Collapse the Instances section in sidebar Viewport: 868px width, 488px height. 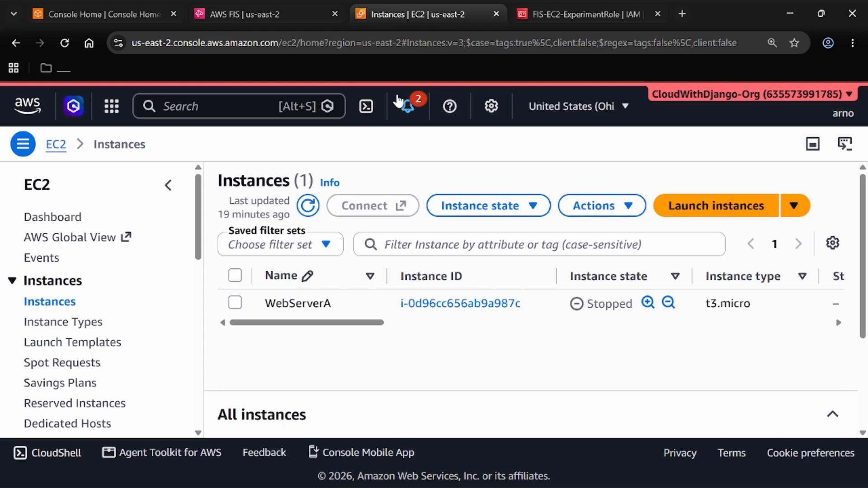point(12,281)
